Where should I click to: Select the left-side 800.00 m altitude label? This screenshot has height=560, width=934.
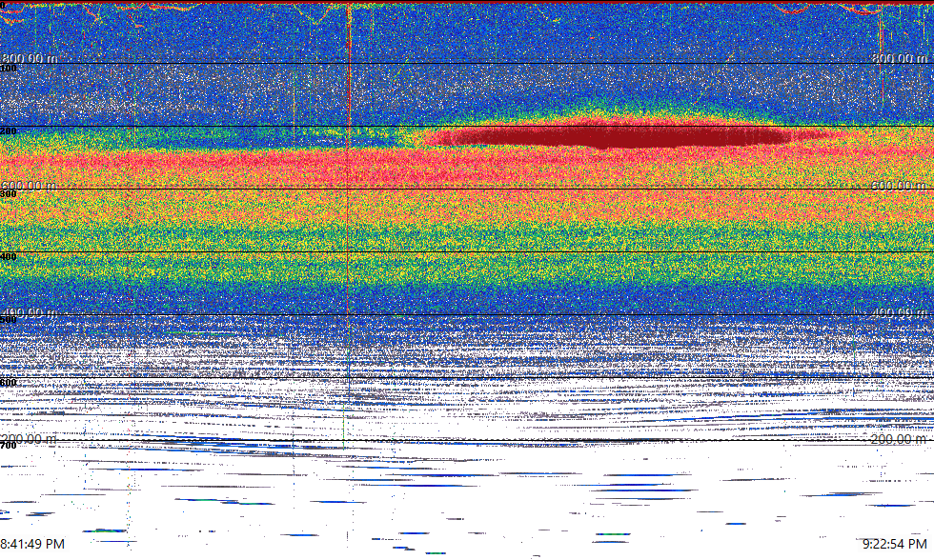point(30,58)
